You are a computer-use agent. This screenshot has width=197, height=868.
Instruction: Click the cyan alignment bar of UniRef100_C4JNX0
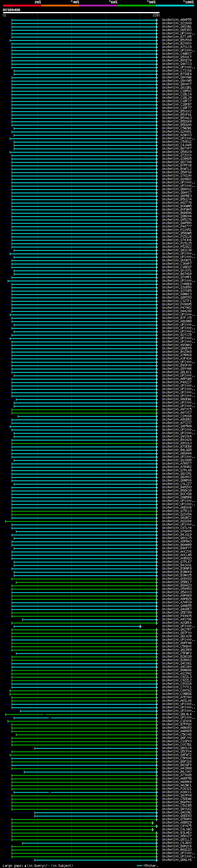(x=90, y=843)
